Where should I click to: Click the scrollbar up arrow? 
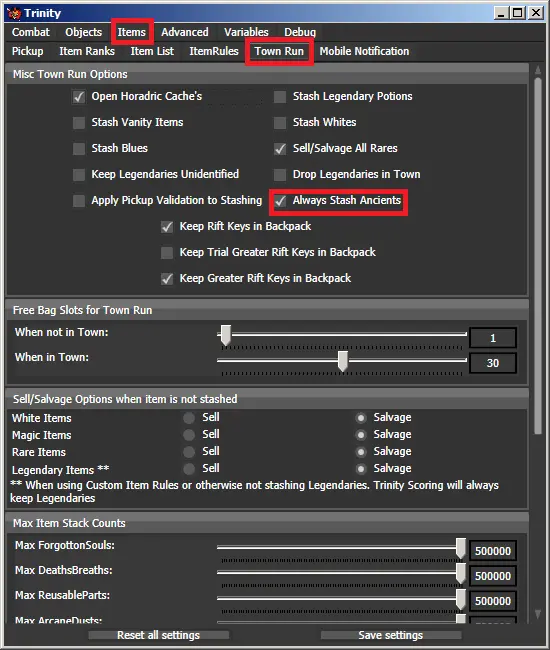click(x=538, y=70)
